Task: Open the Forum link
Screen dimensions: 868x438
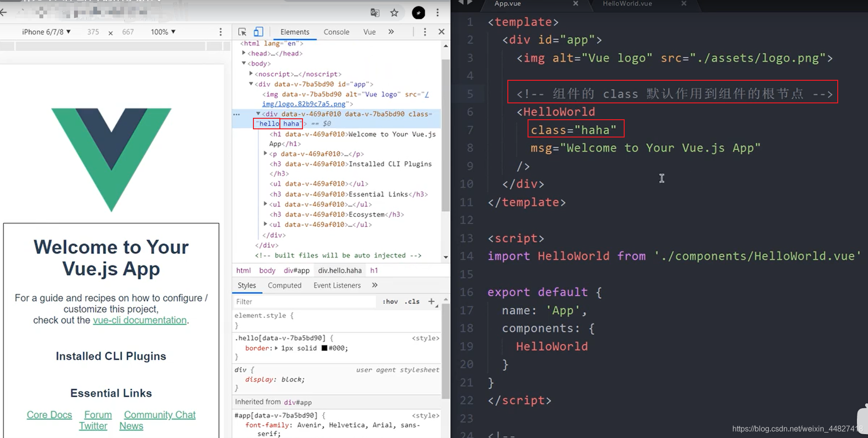Action: [x=98, y=415]
